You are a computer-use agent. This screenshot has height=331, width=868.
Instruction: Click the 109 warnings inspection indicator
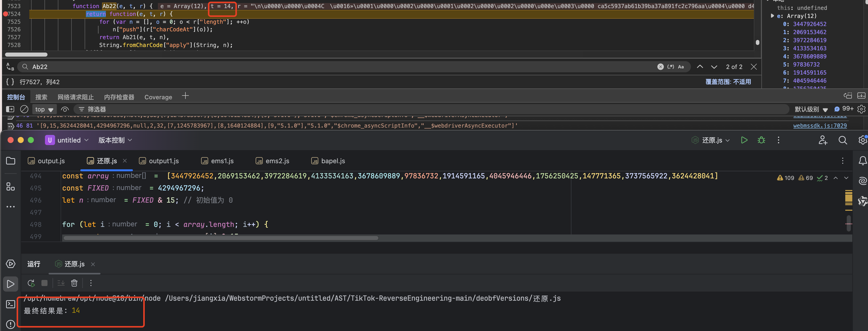[x=785, y=178]
